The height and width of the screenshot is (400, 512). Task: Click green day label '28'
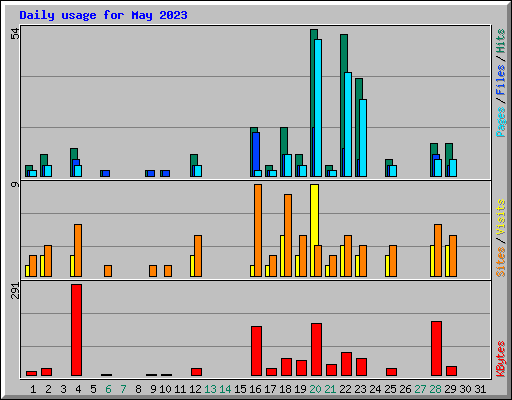(x=435, y=389)
